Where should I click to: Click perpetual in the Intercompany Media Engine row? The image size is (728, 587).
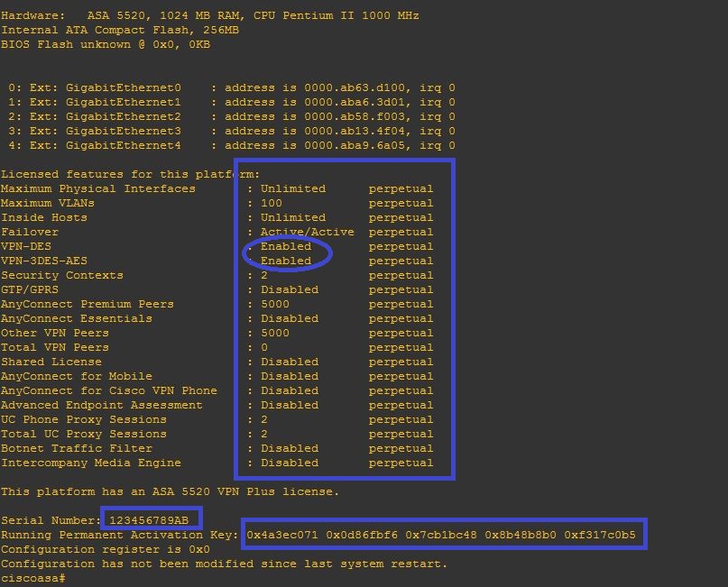click(401, 463)
